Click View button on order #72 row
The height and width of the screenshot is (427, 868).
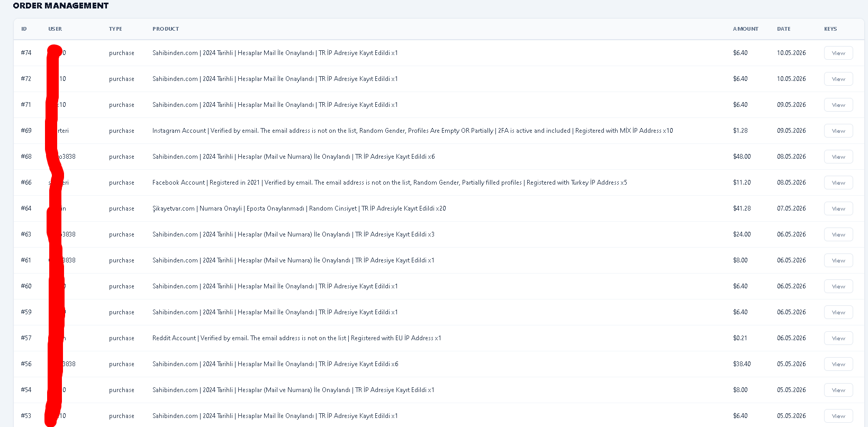(838, 79)
